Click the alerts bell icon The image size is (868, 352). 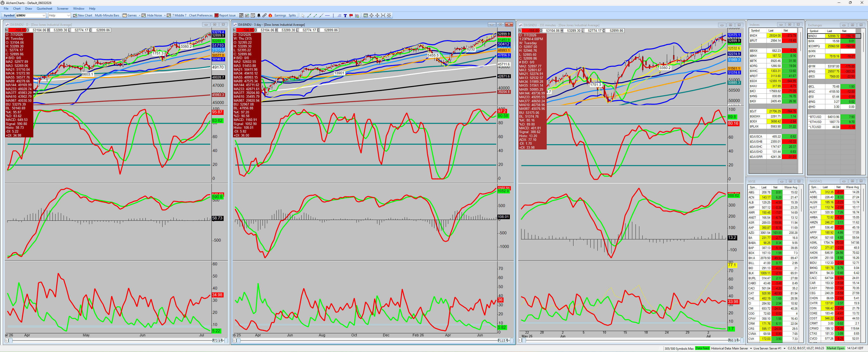(x=259, y=15)
